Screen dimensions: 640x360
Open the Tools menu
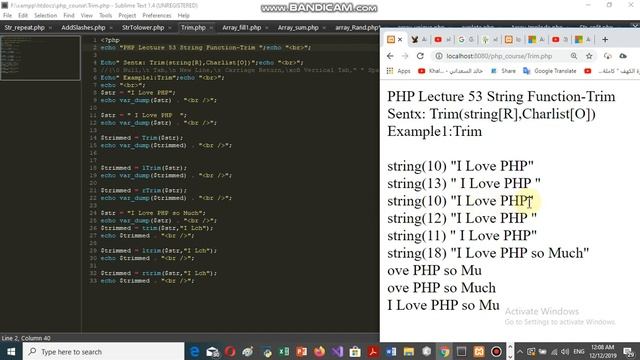click(x=105, y=16)
